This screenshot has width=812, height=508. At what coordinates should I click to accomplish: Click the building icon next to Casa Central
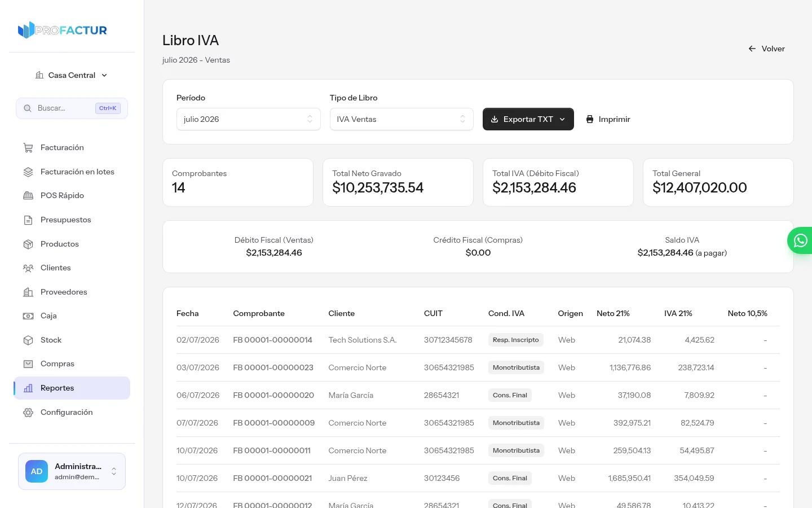39,75
